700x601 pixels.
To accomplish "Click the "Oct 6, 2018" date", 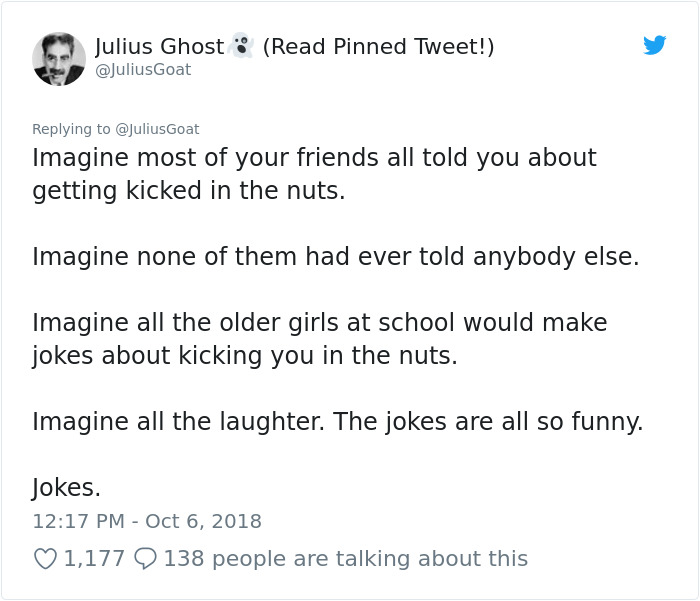I will [x=203, y=521].
